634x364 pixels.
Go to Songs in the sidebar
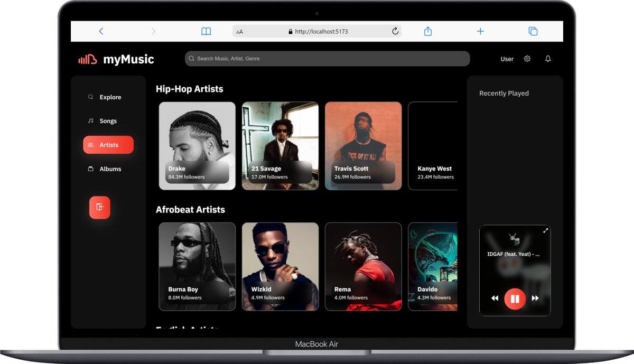(x=108, y=121)
